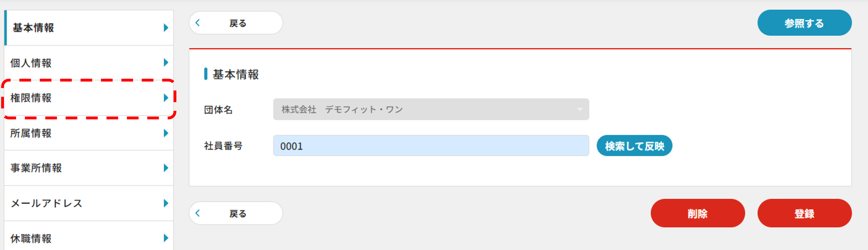Click arrow icon beside 所属情報 menu
Screen dimensions: 868x250
tap(166, 133)
